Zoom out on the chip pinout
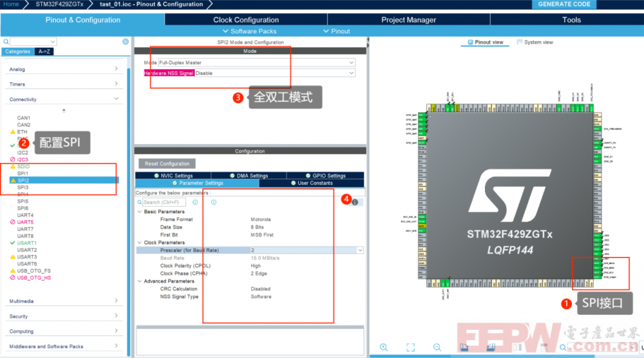Viewport: 644px width, 358px height. pos(437,347)
